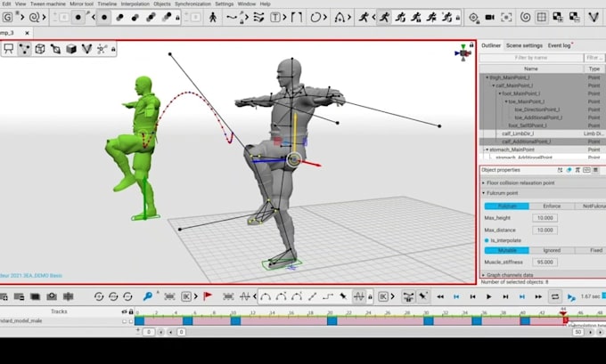Select the Bezier arc interpolation icon

pyautogui.click(x=266, y=296)
